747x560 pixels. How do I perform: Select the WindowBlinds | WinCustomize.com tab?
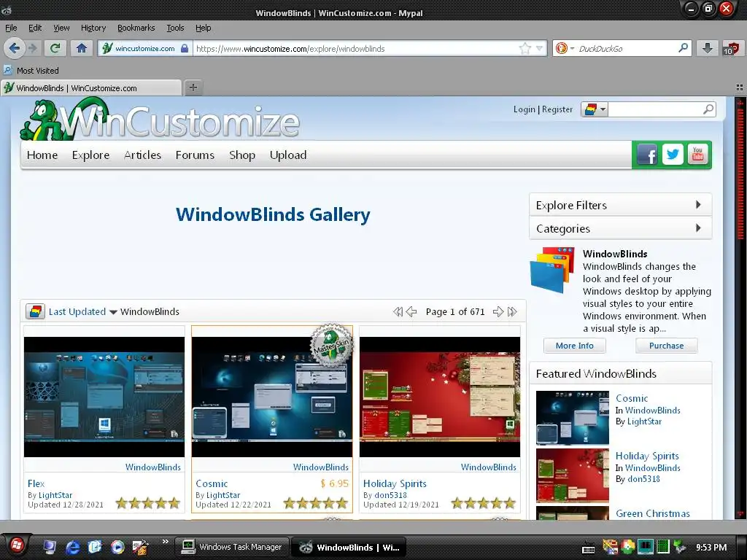[91, 87]
